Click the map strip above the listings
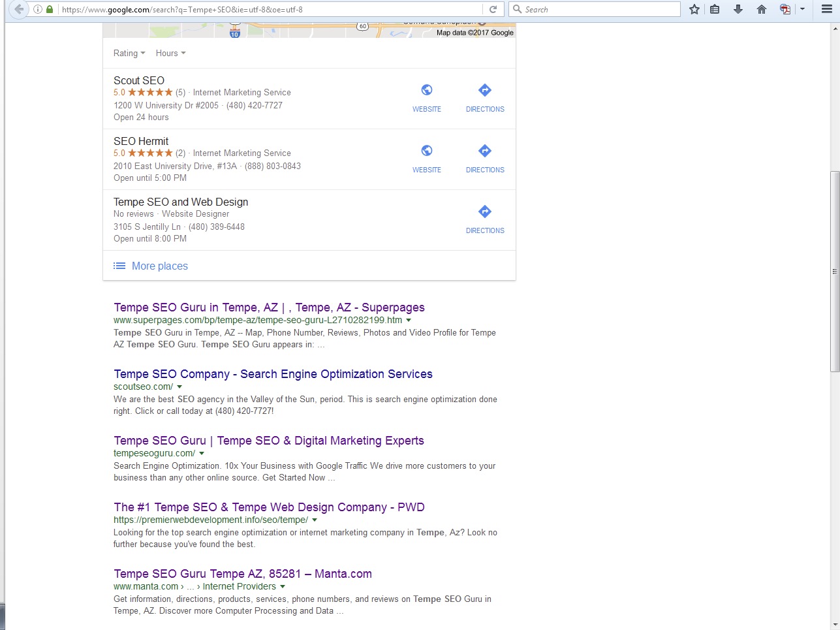 (x=309, y=30)
